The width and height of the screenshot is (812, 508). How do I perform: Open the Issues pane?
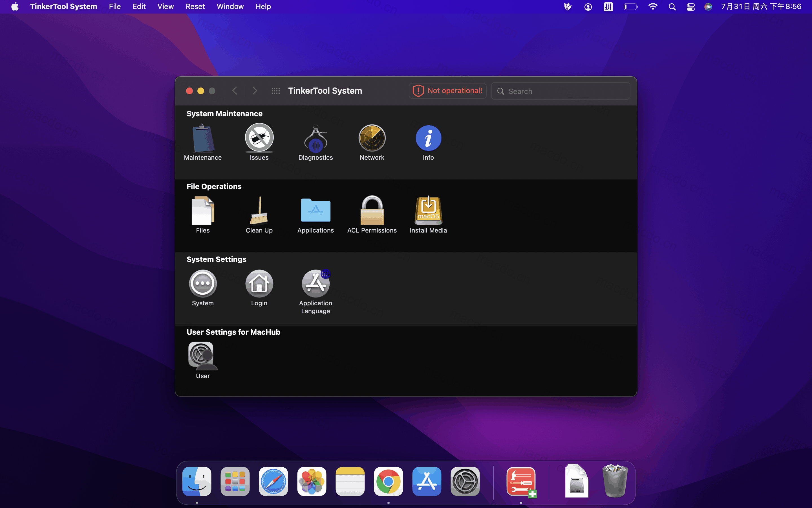coord(259,142)
